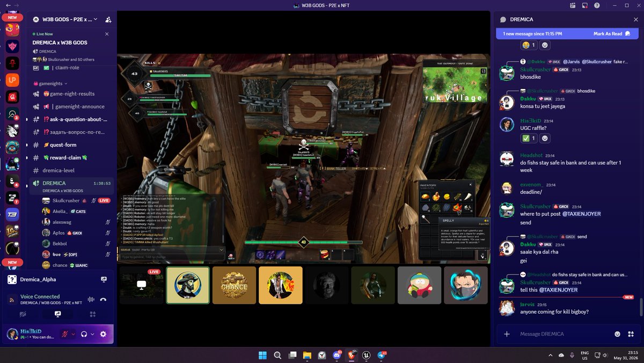Click the fullscreen icon on game minimap

click(483, 70)
